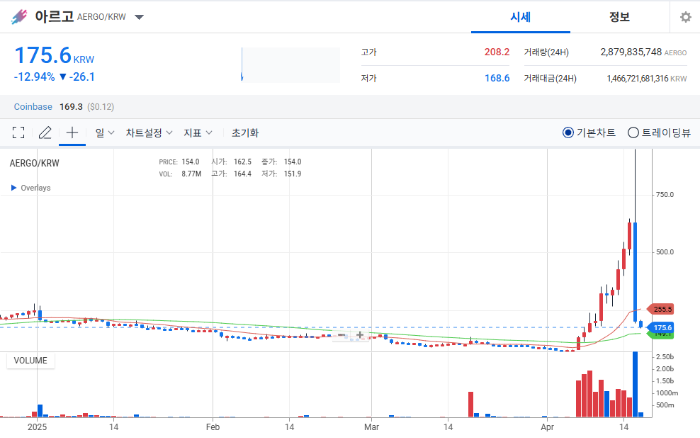Select the 기본차트 radio option
The image size is (700, 438).
click(589, 133)
